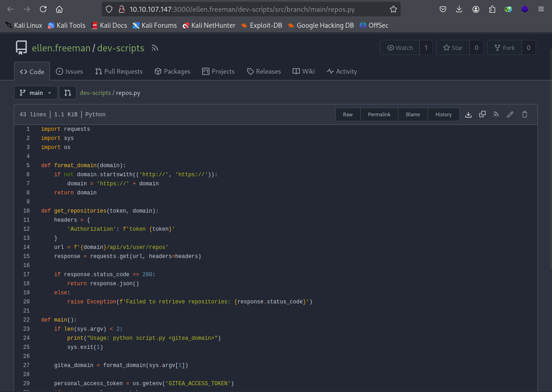Image resolution: width=552 pixels, height=392 pixels.
Task: Open the Pocket save icon
Action: (443, 9)
